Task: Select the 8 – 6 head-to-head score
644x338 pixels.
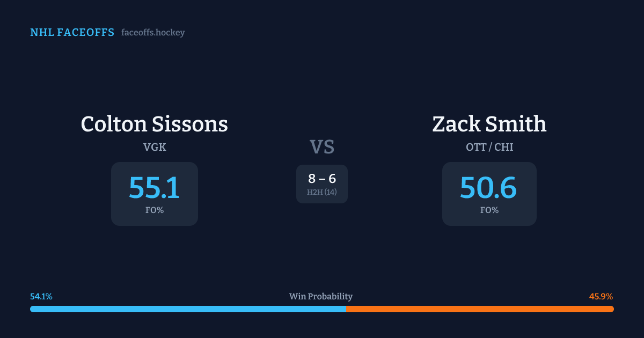Action: tap(322, 179)
